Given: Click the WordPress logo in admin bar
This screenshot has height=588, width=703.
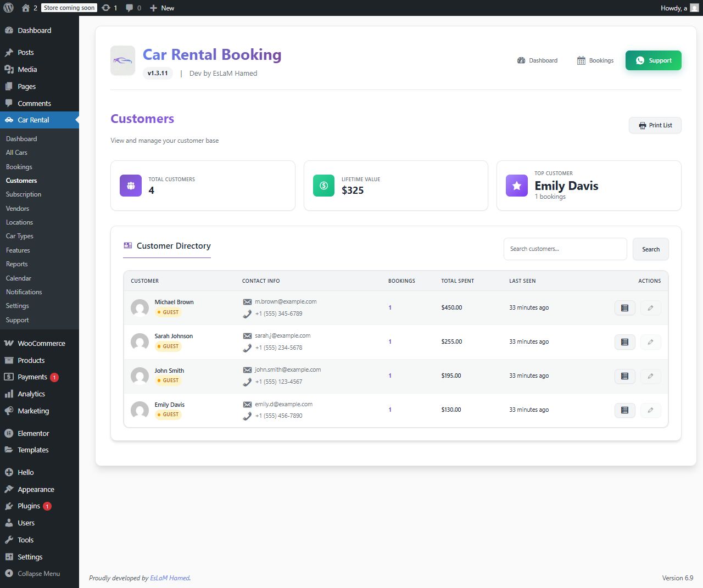Looking at the screenshot, I should pyautogui.click(x=8, y=8).
